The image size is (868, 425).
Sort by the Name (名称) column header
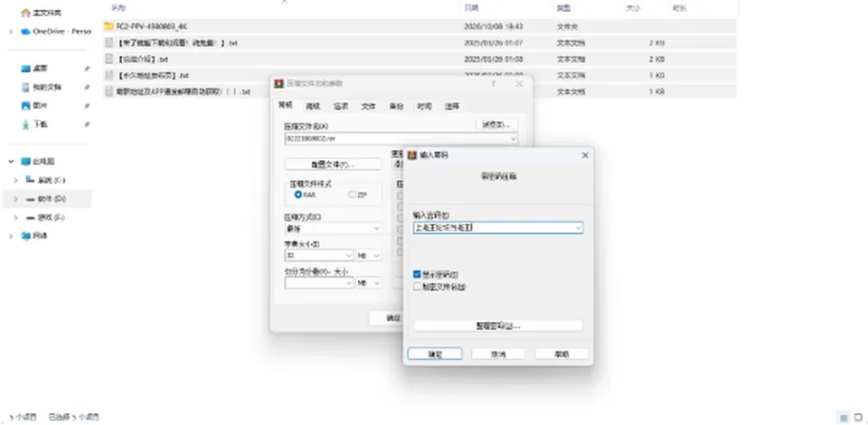118,8
